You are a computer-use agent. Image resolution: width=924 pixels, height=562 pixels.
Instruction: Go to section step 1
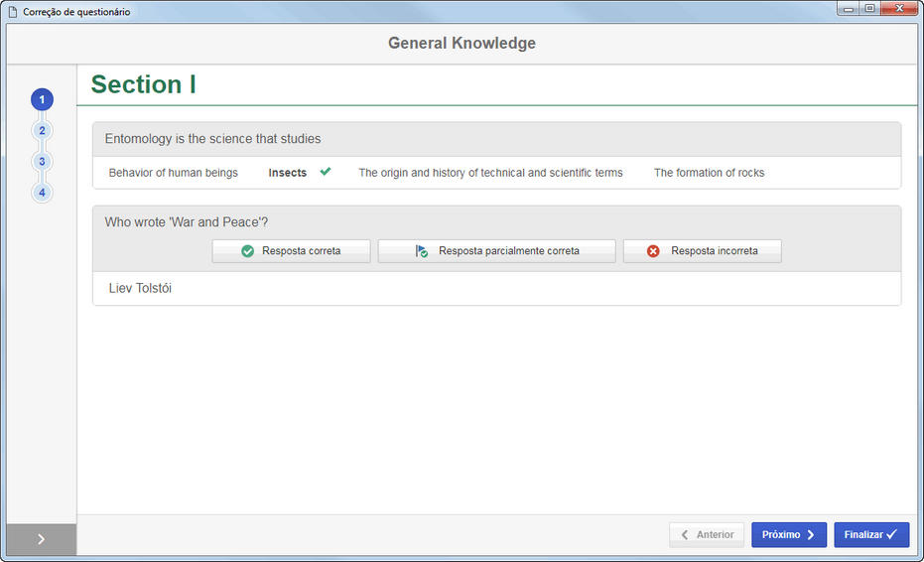42,99
